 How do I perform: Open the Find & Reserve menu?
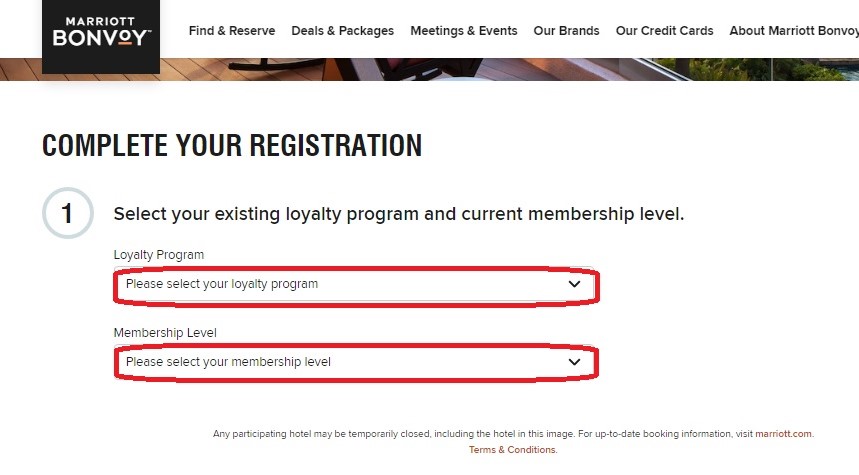click(232, 31)
